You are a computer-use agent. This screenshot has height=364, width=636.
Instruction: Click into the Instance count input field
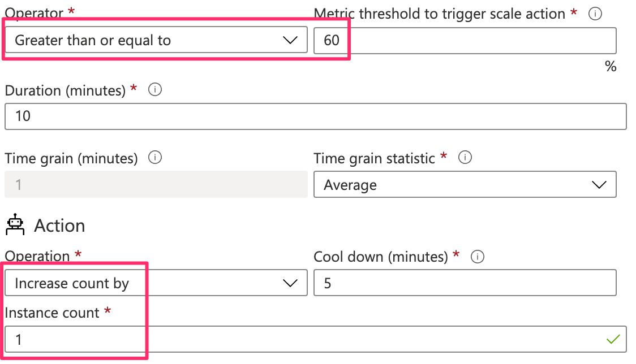tap(316, 339)
